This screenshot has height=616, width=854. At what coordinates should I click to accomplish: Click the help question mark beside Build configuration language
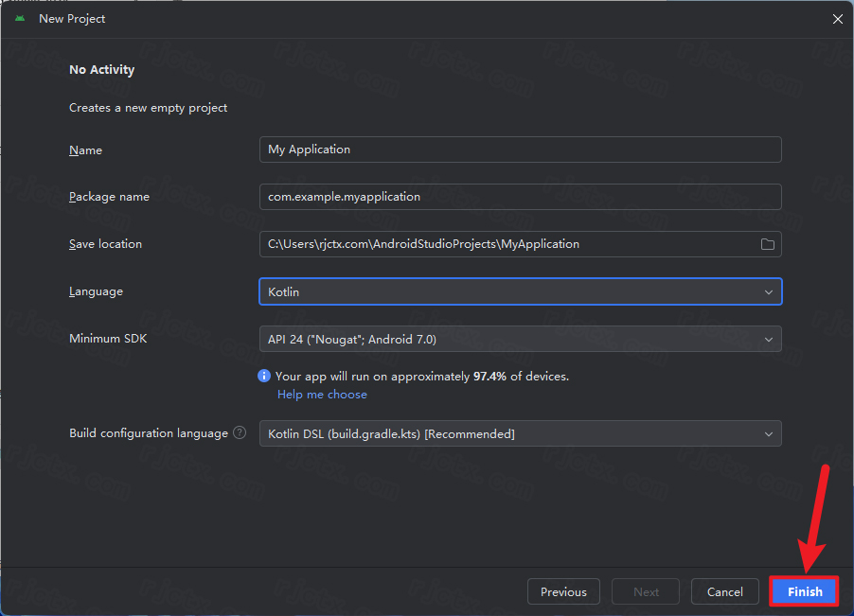(x=240, y=432)
